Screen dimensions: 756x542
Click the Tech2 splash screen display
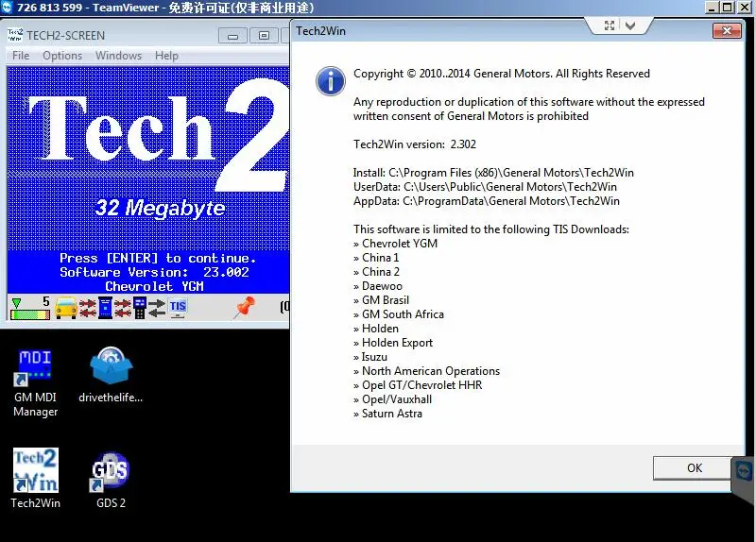pos(148,180)
